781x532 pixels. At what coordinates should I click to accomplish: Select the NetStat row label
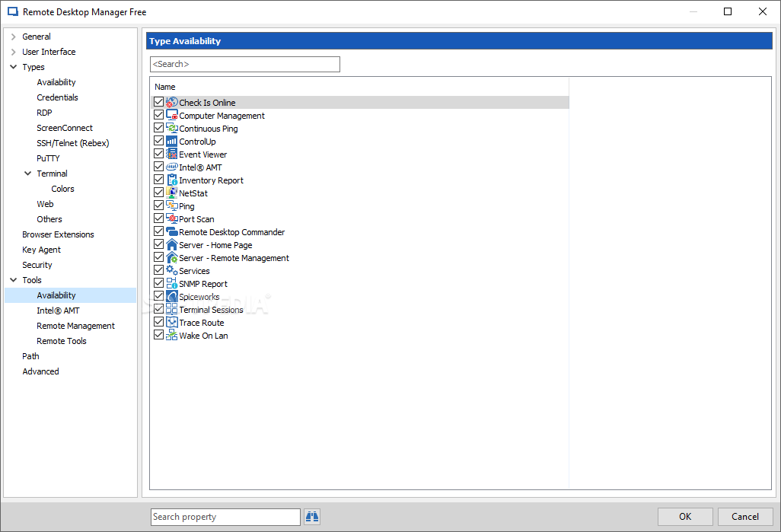coord(193,193)
